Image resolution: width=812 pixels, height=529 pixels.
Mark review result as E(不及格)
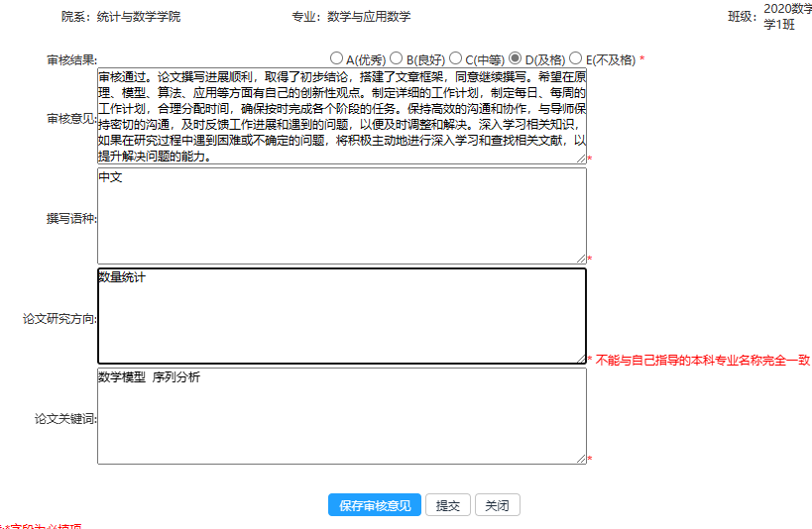click(575, 58)
